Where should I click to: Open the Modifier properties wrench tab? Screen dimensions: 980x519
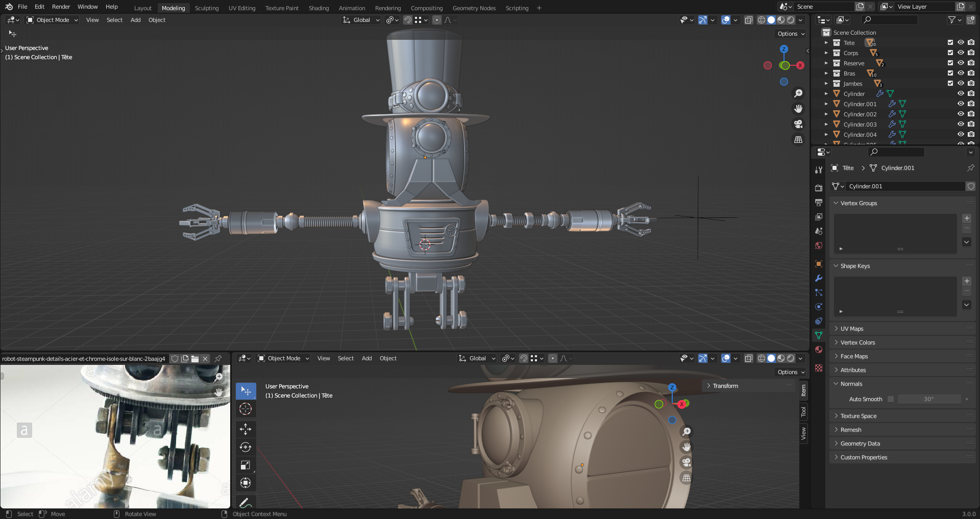(819, 278)
